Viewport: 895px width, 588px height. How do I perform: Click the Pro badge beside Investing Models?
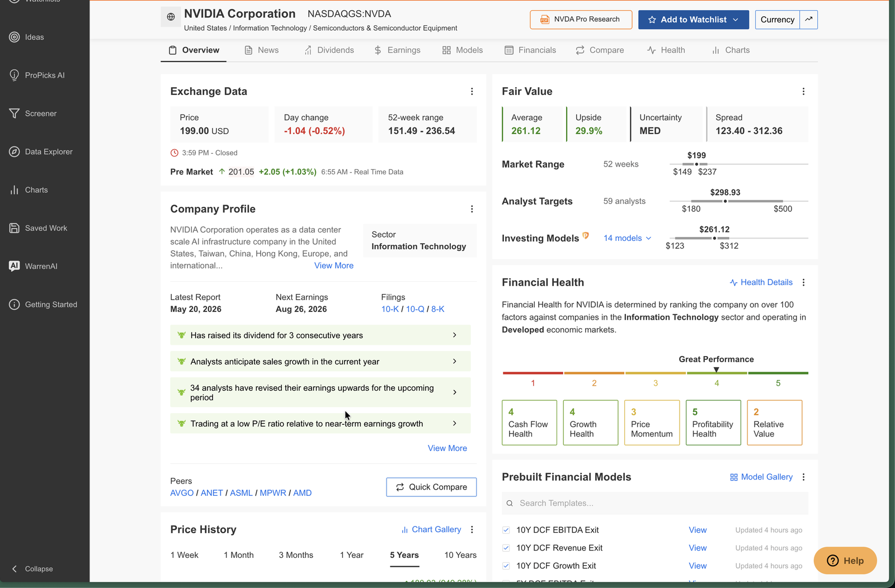[x=586, y=235]
